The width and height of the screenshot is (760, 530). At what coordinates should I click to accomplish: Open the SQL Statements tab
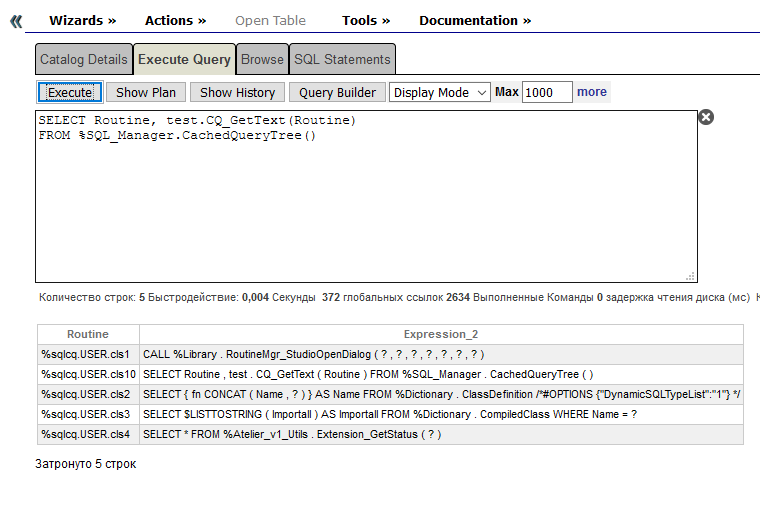point(342,59)
